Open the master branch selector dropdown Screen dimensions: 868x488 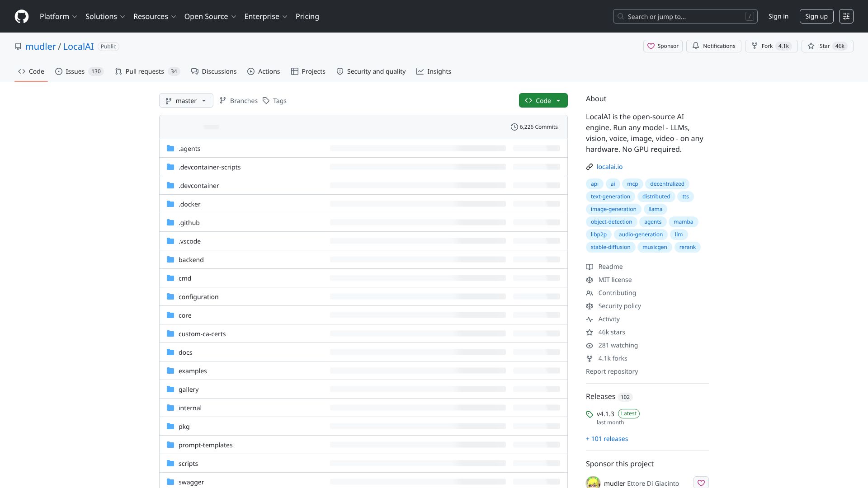[186, 100]
